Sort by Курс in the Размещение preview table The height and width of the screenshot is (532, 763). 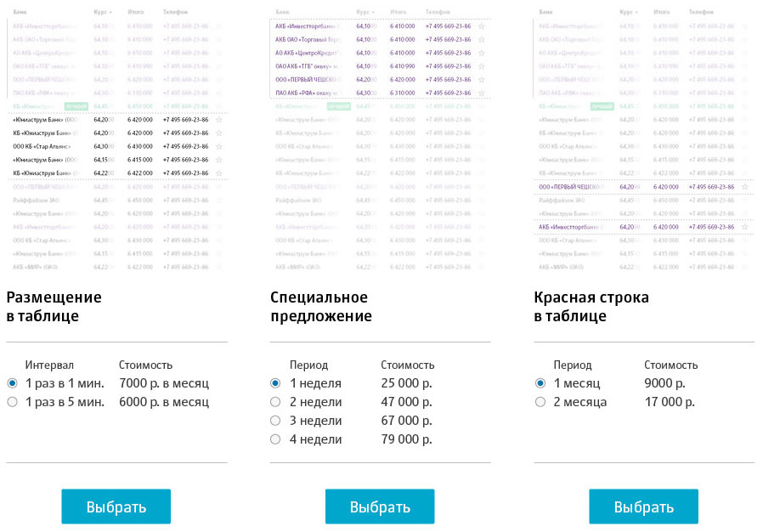(104, 13)
